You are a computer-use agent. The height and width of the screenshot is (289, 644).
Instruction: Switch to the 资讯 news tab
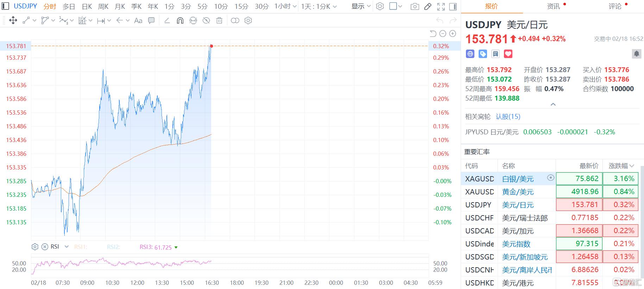[554, 6]
